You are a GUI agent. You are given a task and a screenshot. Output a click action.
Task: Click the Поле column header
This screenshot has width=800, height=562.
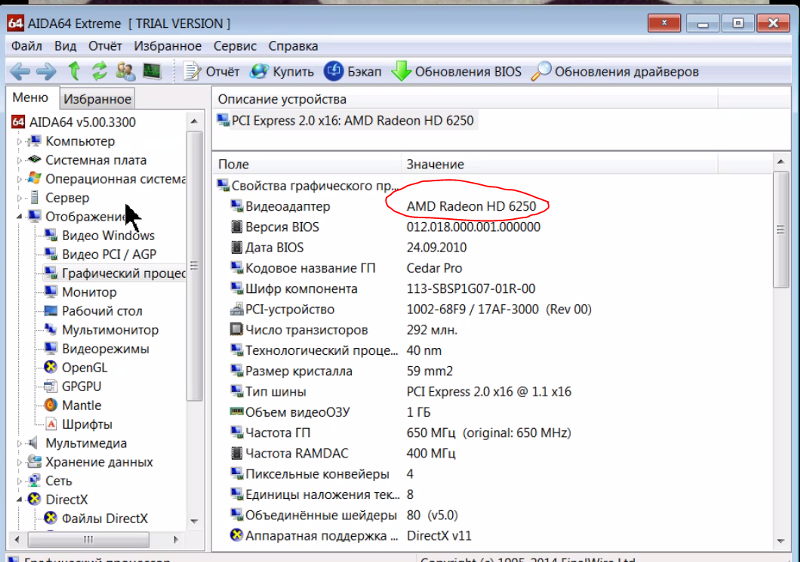click(x=307, y=164)
